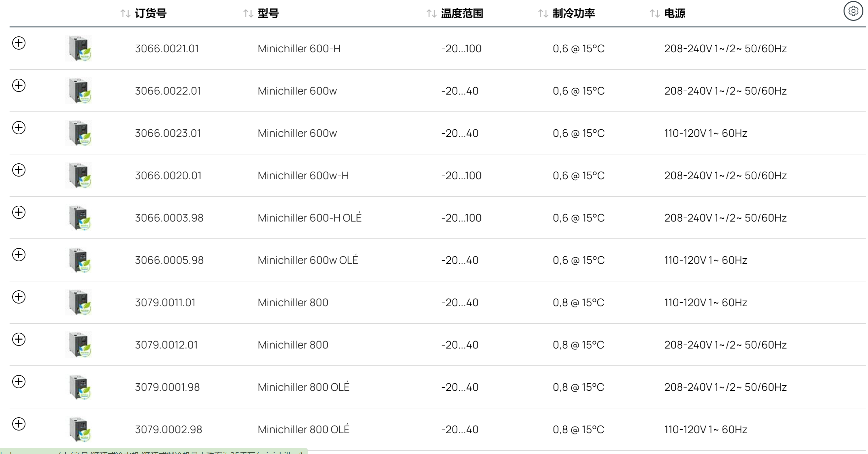Open table settings gear icon
This screenshot has width=868, height=454.
(853, 11)
